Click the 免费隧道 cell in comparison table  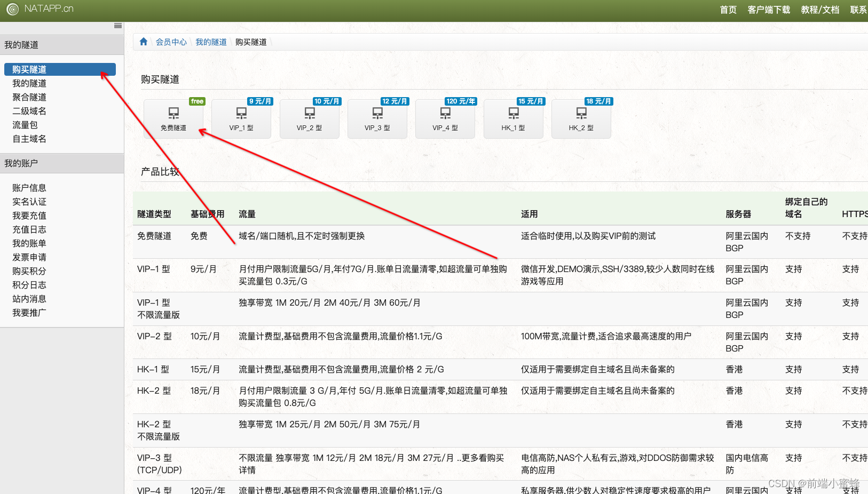(x=154, y=236)
